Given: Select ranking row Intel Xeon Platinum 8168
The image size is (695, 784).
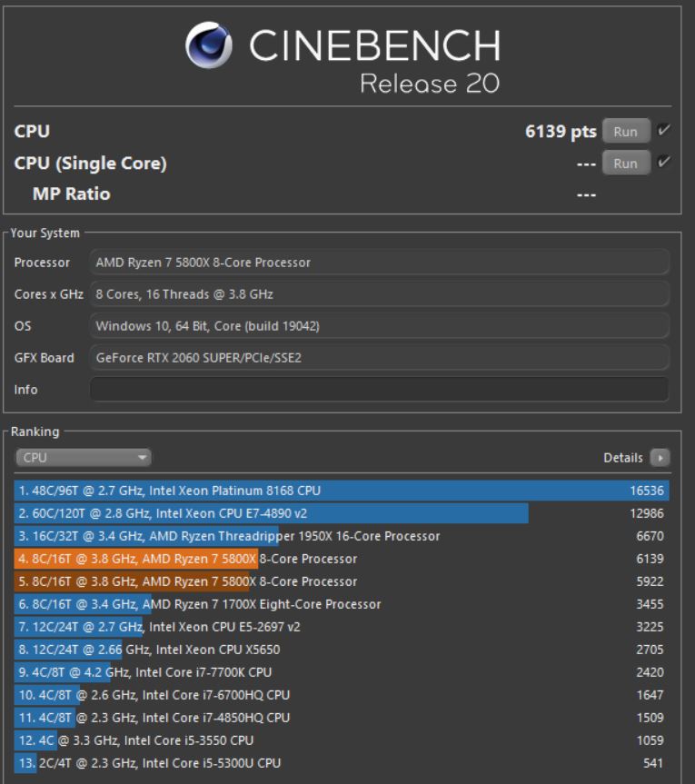Looking at the screenshot, I should point(342,491).
